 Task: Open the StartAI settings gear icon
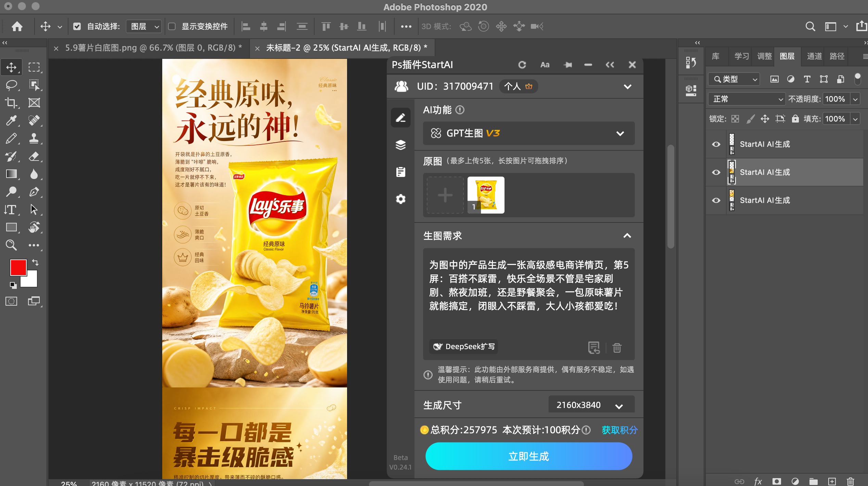coord(400,199)
